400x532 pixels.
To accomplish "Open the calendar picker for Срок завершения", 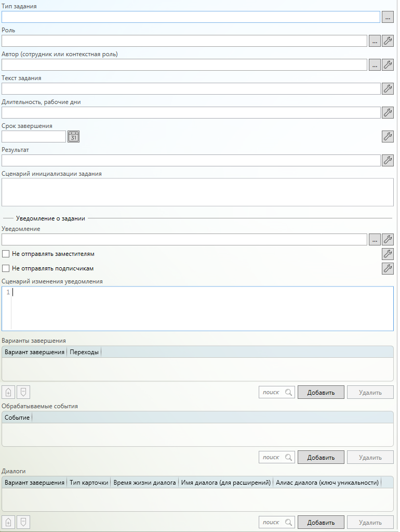I will [x=73, y=136].
